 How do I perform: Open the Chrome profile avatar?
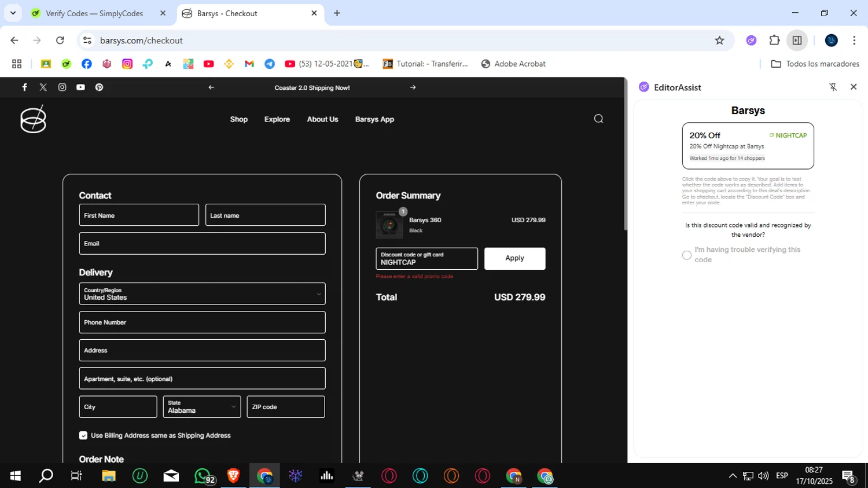832,41
